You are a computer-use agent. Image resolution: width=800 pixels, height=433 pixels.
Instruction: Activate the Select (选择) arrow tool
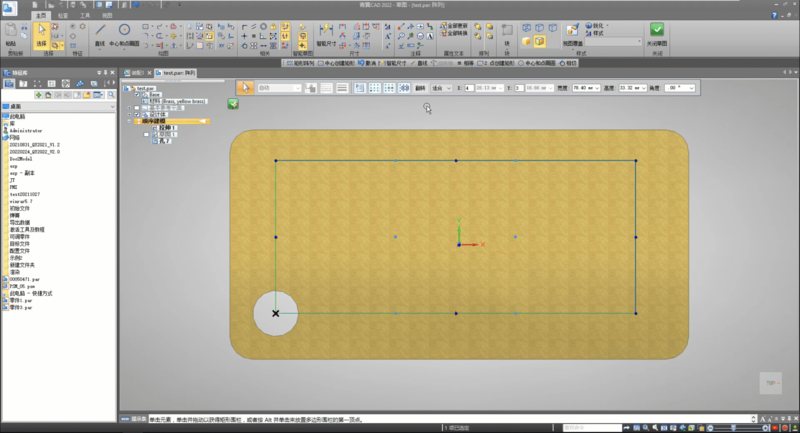pyautogui.click(x=43, y=34)
